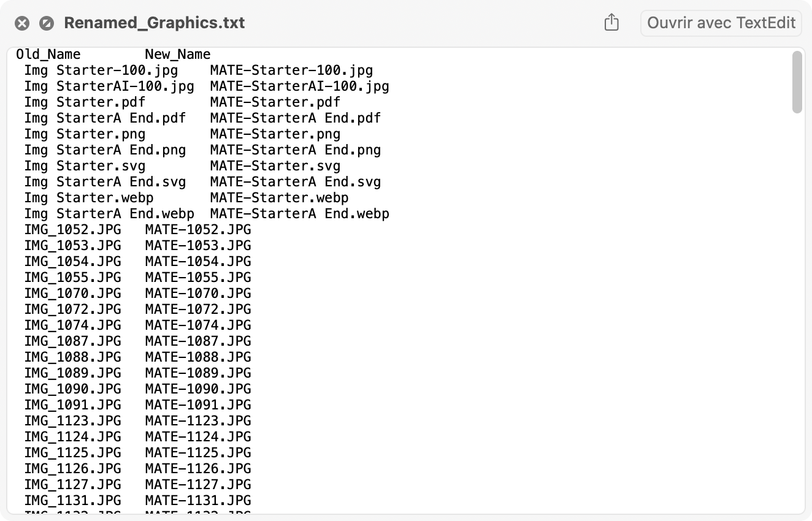
Task: Click the Old_Name column header text
Action: point(48,55)
